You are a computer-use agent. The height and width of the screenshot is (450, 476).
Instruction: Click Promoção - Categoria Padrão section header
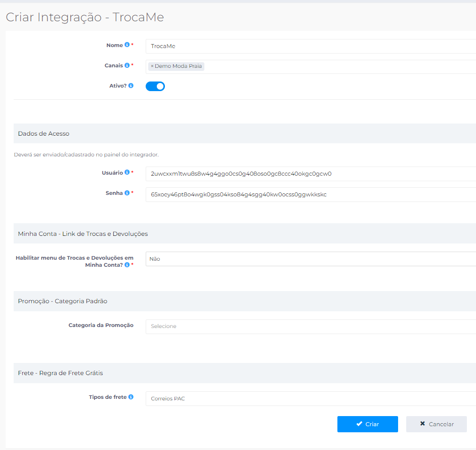coord(245,301)
